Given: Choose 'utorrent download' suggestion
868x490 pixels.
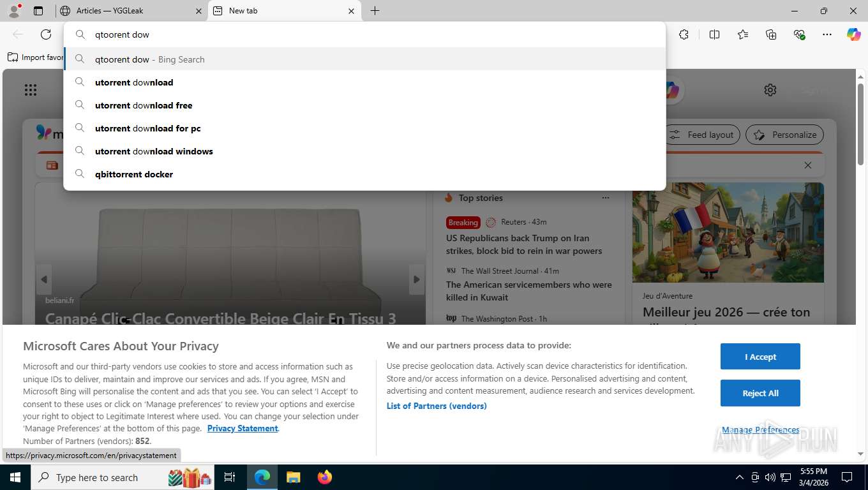Looking at the screenshot, I should [x=364, y=82].
